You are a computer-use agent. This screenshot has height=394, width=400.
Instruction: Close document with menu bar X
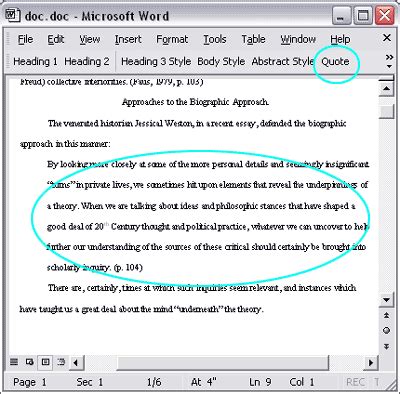pyautogui.click(x=387, y=38)
